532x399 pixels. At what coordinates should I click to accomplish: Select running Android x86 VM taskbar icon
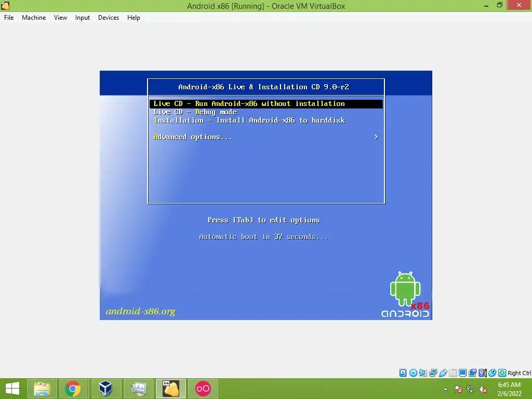[170, 389]
